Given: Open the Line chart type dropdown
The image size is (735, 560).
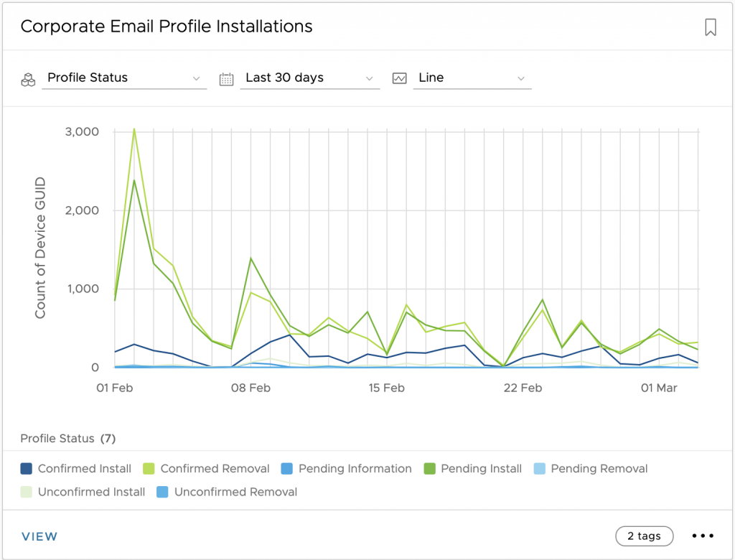Looking at the screenshot, I should coord(472,78).
